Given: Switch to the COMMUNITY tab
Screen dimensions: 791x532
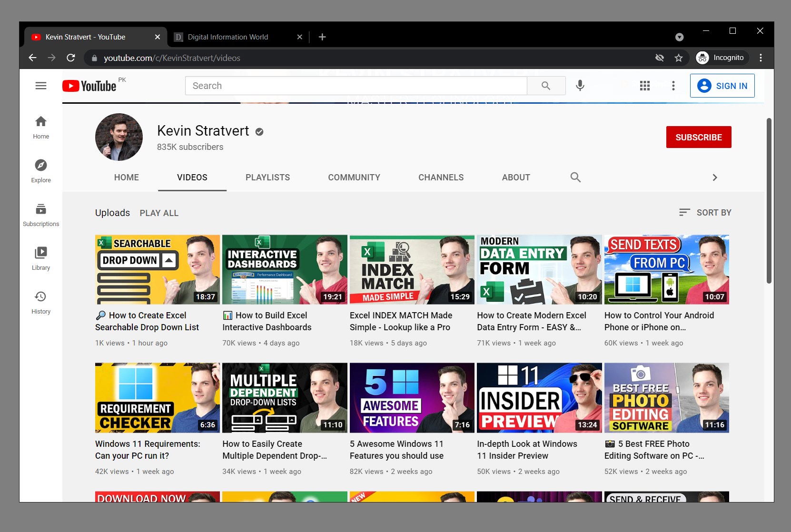Looking at the screenshot, I should pos(354,177).
